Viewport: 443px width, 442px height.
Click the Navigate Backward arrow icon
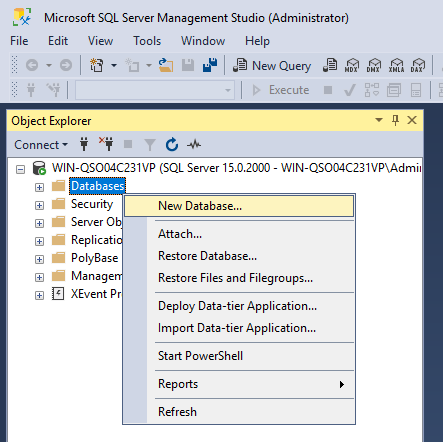32,65
